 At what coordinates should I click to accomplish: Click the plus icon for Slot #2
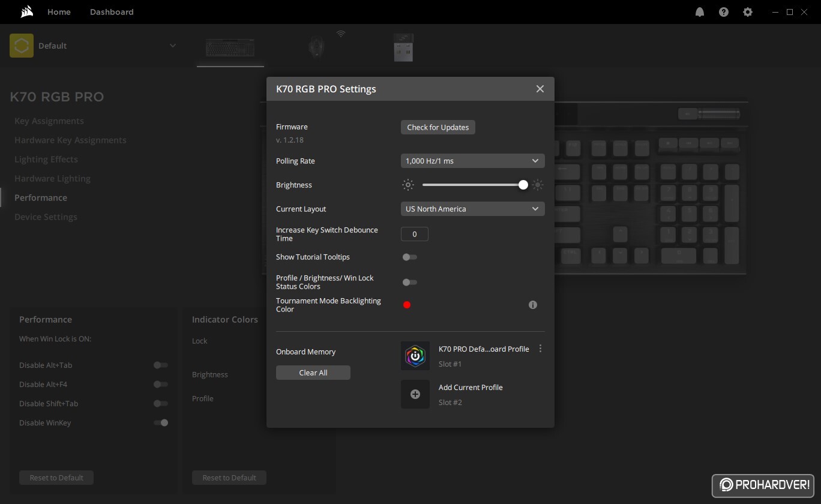point(415,394)
